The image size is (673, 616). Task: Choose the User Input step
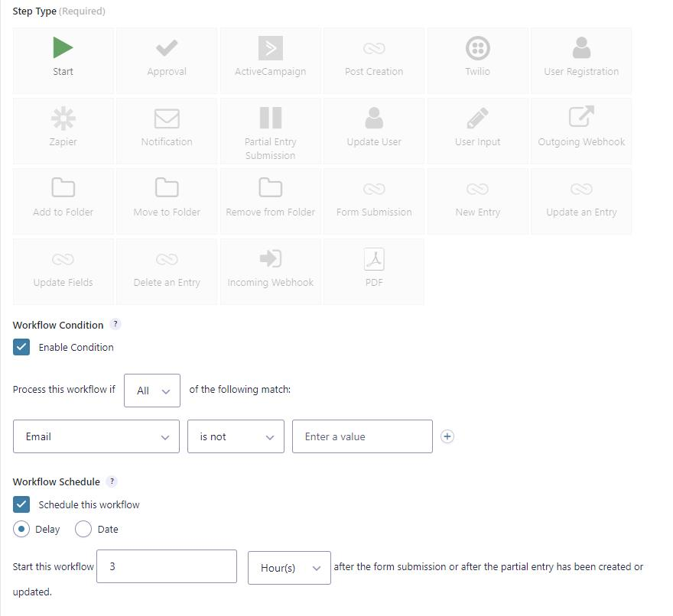pyautogui.click(x=478, y=131)
